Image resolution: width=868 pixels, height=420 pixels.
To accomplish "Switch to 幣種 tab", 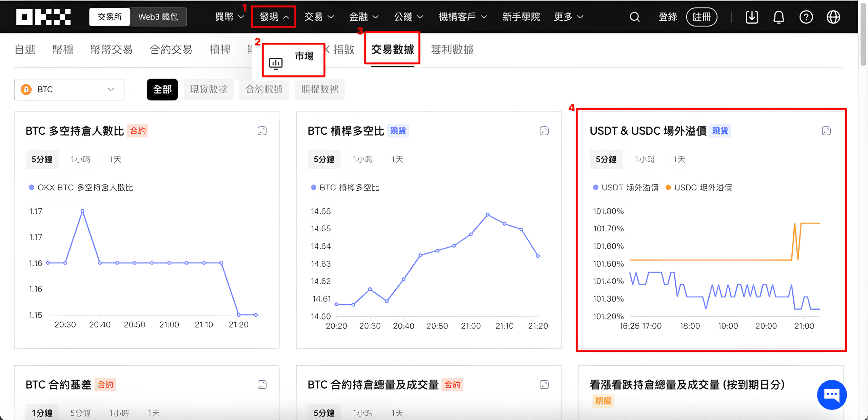I will click(63, 50).
